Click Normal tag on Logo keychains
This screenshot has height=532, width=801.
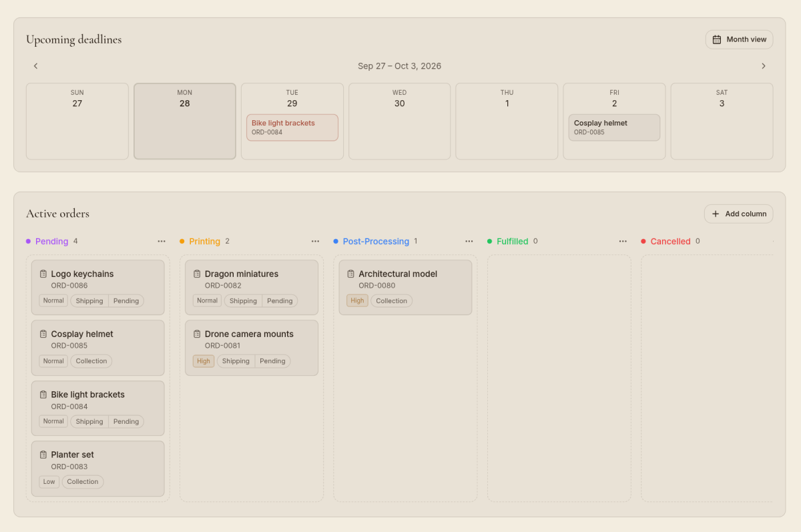pyautogui.click(x=53, y=301)
